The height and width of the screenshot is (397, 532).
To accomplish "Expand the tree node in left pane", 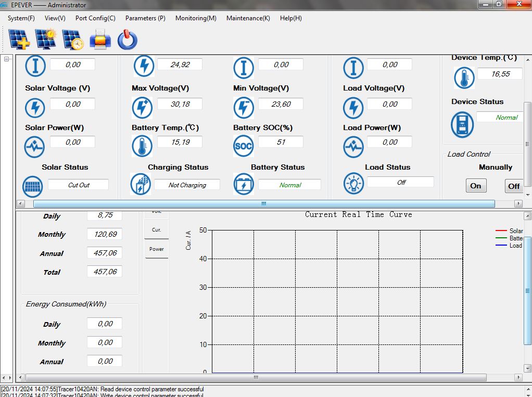I will pos(7,59).
